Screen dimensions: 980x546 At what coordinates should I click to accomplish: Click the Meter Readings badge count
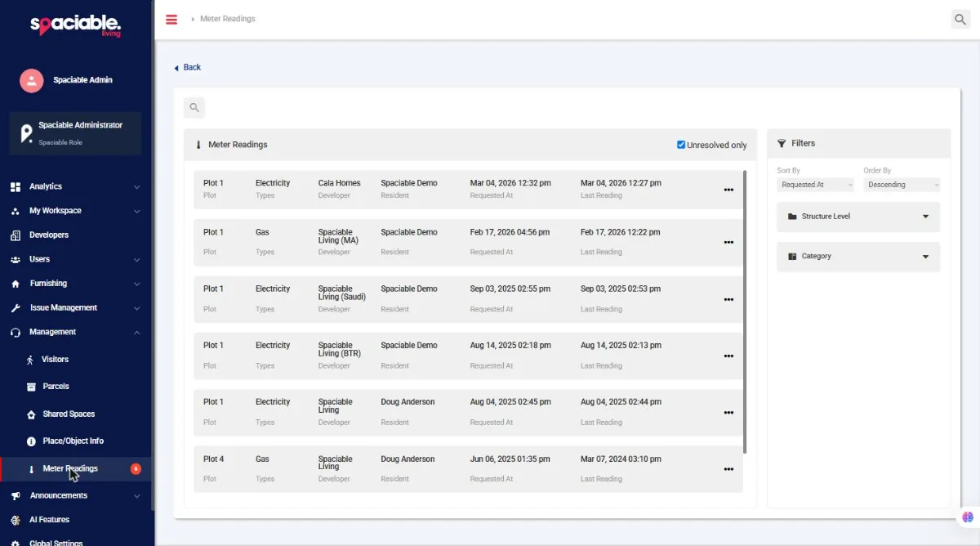(x=136, y=469)
